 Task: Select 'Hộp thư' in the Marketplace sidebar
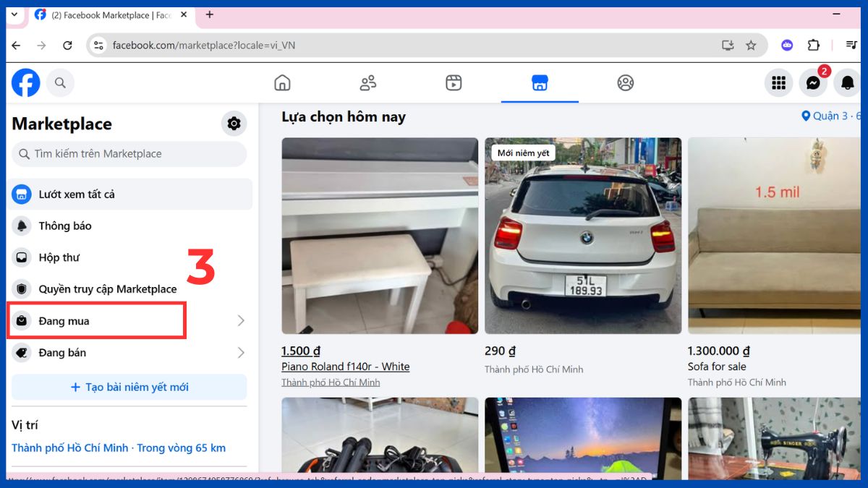pyautogui.click(x=59, y=257)
